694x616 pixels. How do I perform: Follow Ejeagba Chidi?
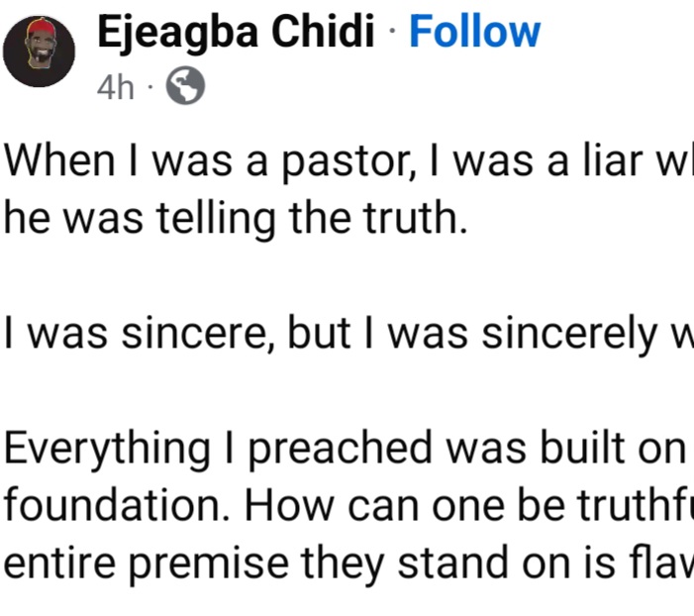(475, 34)
